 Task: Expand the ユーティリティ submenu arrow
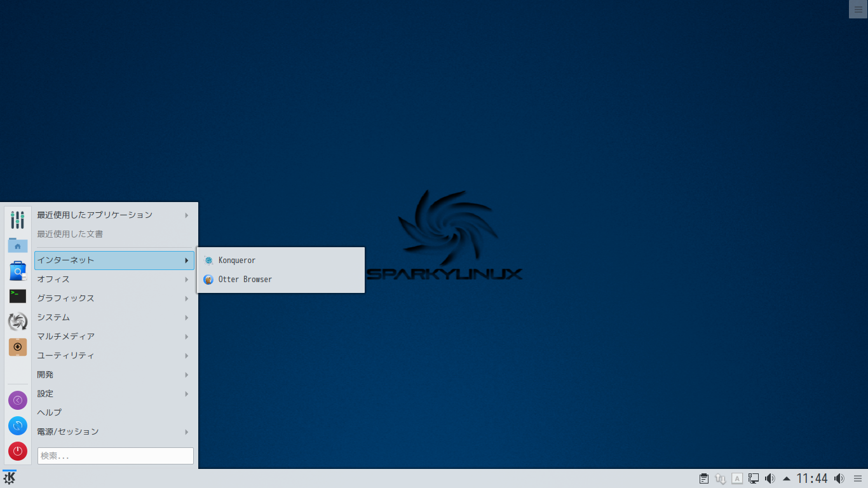click(x=187, y=356)
